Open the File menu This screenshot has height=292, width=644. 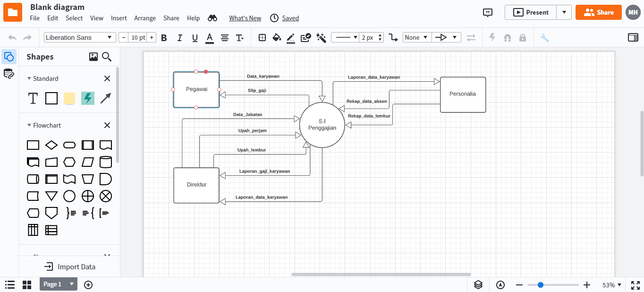(x=34, y=18)
